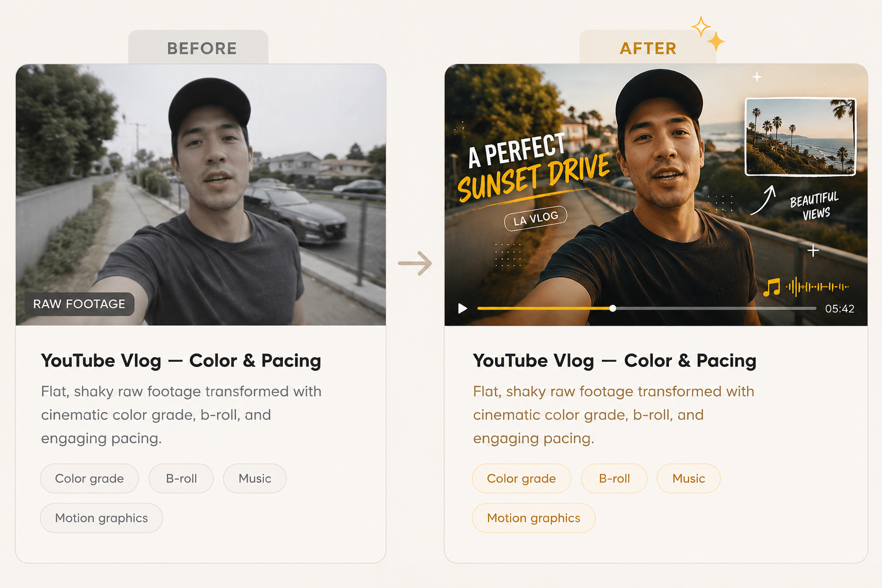Click the 05:42 video duration

tap(840, 309)
